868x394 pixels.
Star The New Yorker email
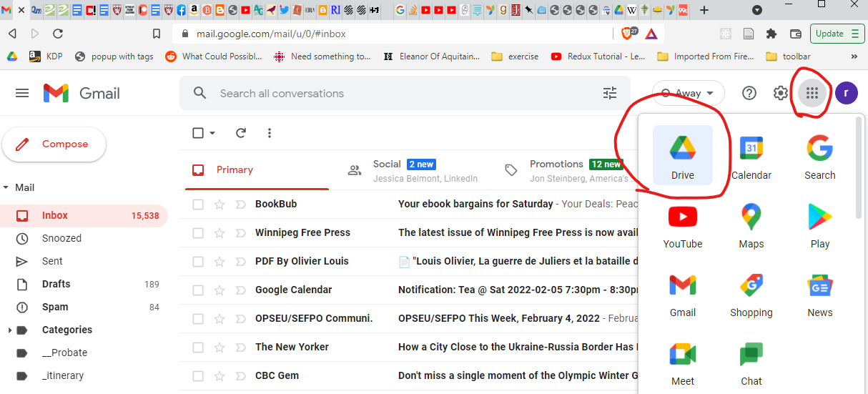click(220, 348)
